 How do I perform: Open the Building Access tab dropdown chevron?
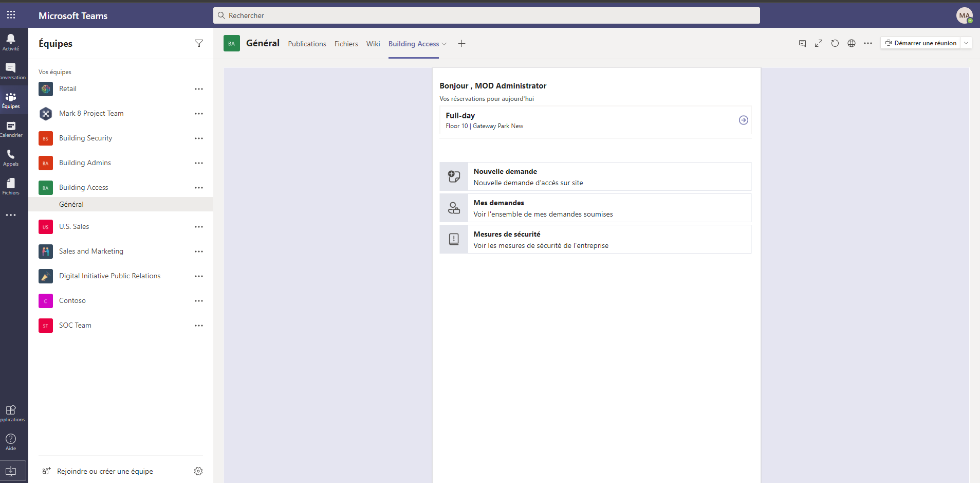tap(445, 44)
